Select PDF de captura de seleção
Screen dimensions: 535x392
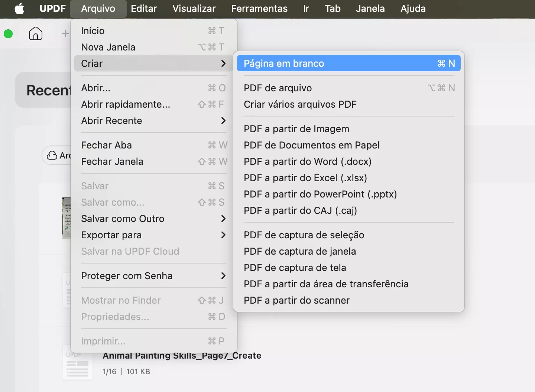349,235
